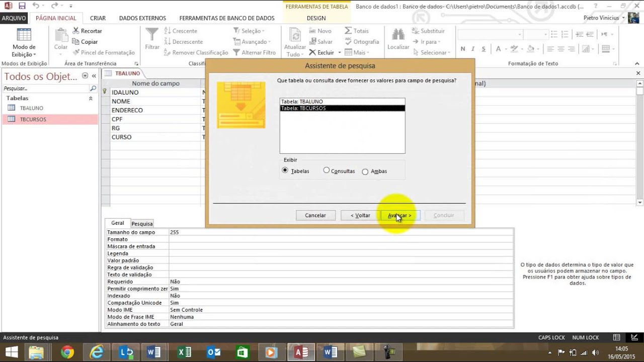Open FERRAMENTAS DE BANCO DE DADOS tab
This screenshot has height=362, width=644.
tap(227, 18)
